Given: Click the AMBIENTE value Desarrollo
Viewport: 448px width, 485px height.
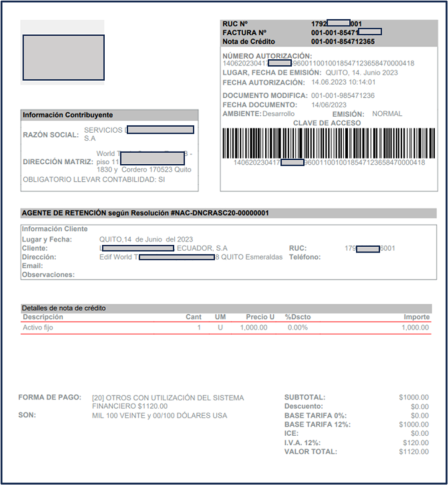Looking at the screenshot, I should pyautogui.click(x=278, y=114).
